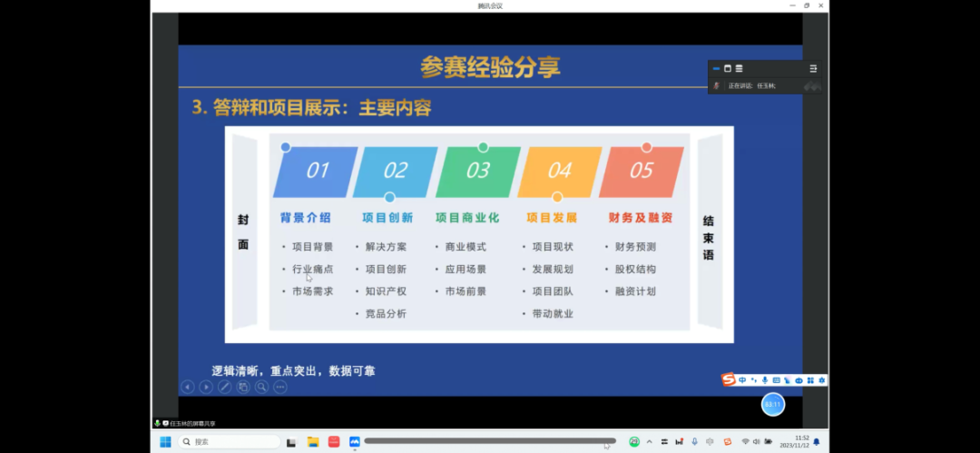Select the pen annotation tool
This screenshot has width=980, height=453.
[224, 387]
